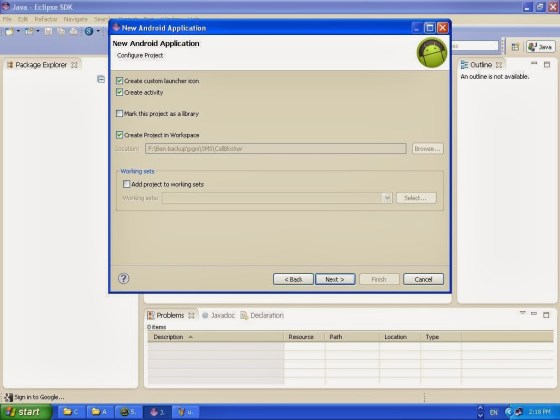
Task: Select the Java perspective button
Action: coord(540,47)
